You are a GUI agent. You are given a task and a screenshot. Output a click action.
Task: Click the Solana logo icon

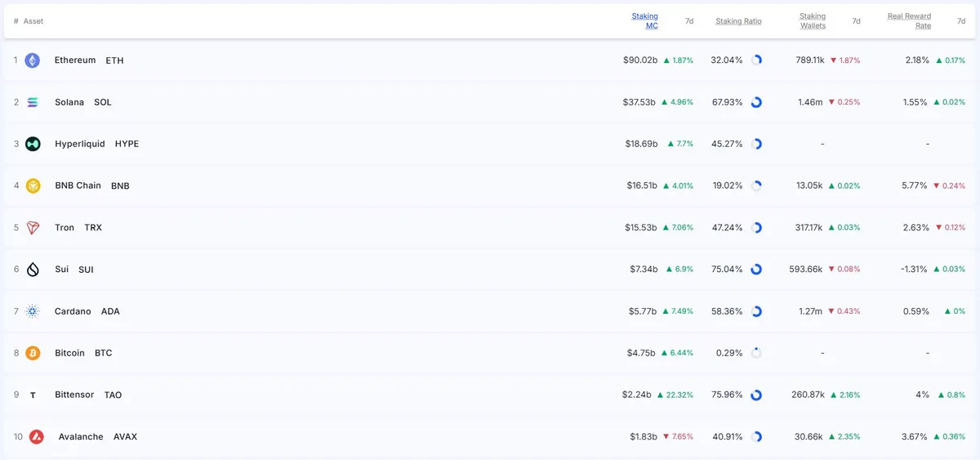coord(33,102)
